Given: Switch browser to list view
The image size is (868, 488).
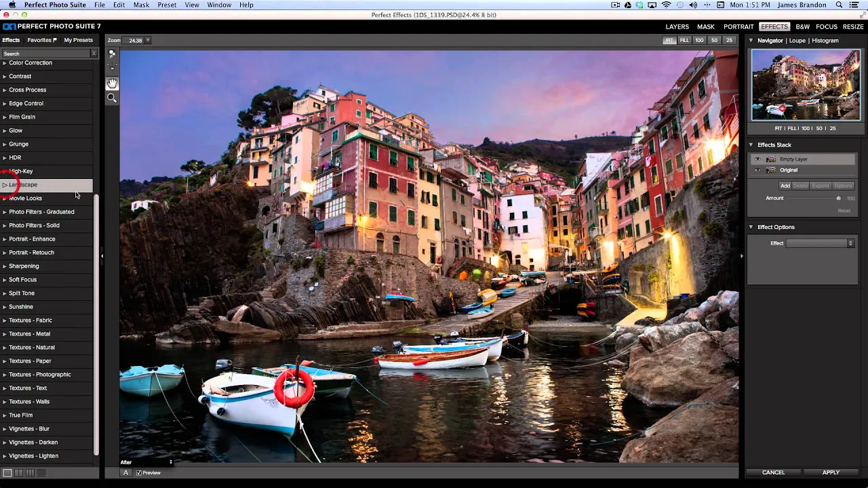Looking at the screenshot, I should [x=41, y=472].
